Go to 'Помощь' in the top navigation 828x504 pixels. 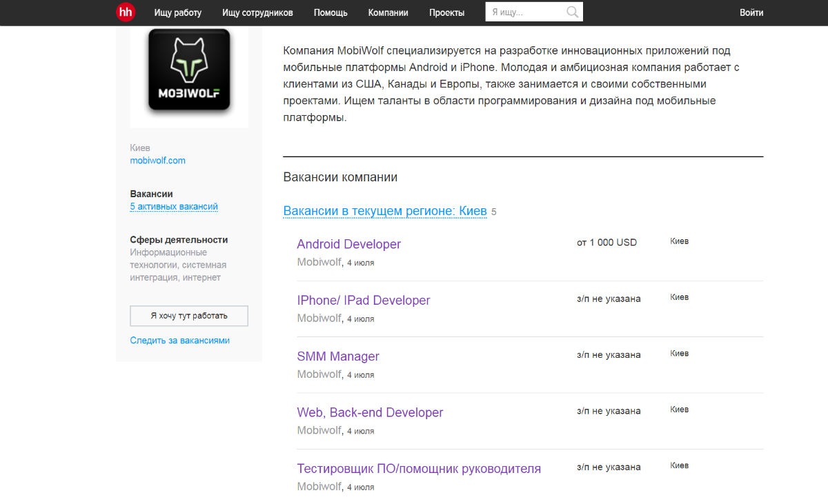[331, 12]
